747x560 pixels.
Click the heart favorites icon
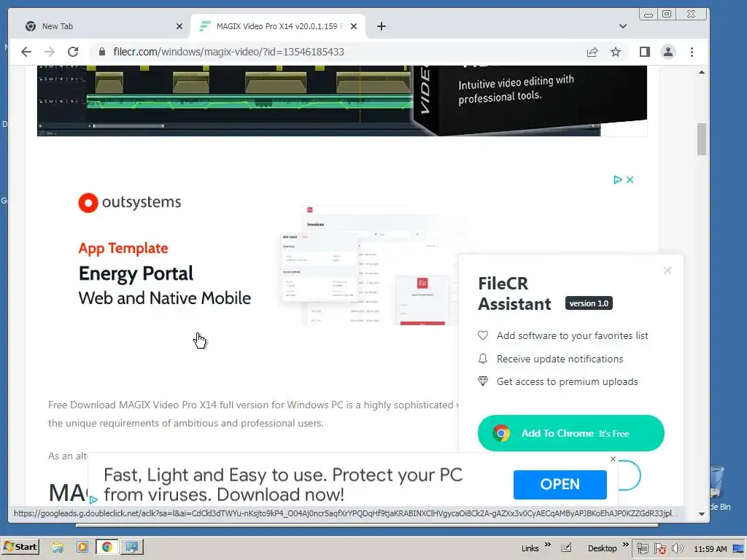pos(483,335)
